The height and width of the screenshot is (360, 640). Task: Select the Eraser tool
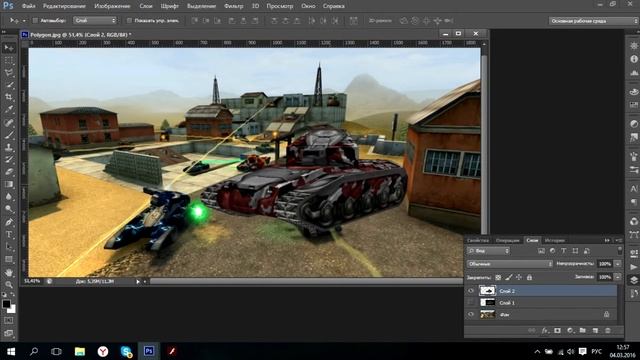click(9, 172)
